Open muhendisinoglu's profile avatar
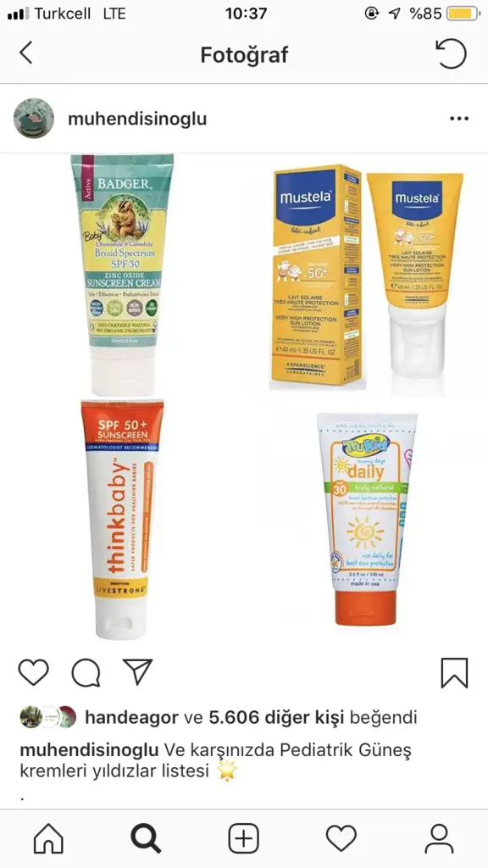488x868 pixels. coord(34,119)
